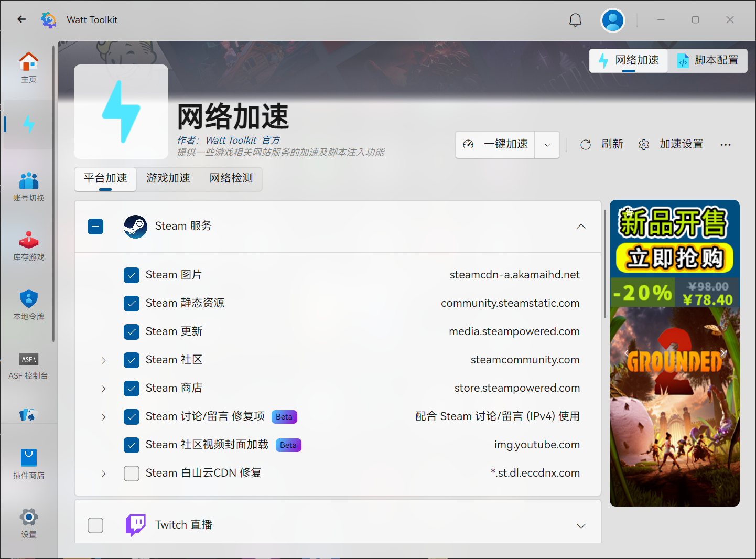Expand the Steam 讨论/留言 修复项 row
Image resolution: width=756 pixels, height=559 pixels.
click(104, 417)
